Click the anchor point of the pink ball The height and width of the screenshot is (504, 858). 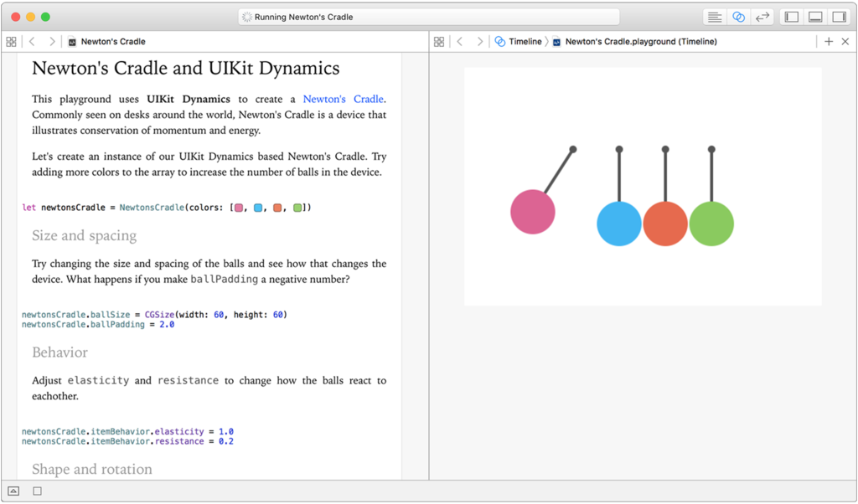click(x=573, y=149)
